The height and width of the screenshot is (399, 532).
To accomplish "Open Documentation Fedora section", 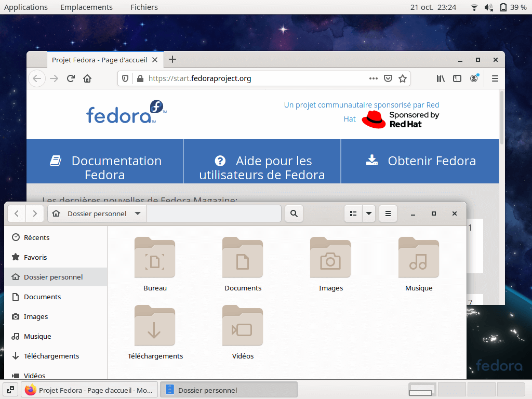I will click(105, 162).
